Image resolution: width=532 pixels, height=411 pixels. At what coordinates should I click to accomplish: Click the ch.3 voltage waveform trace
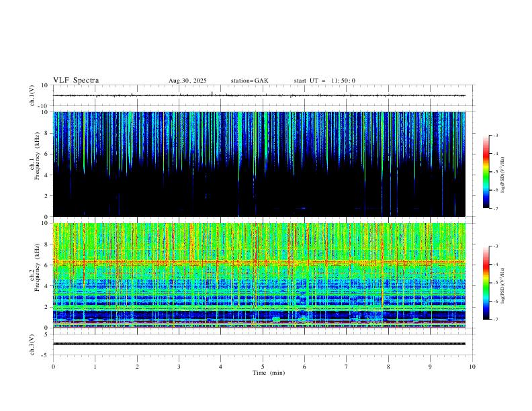pos(259,344)
